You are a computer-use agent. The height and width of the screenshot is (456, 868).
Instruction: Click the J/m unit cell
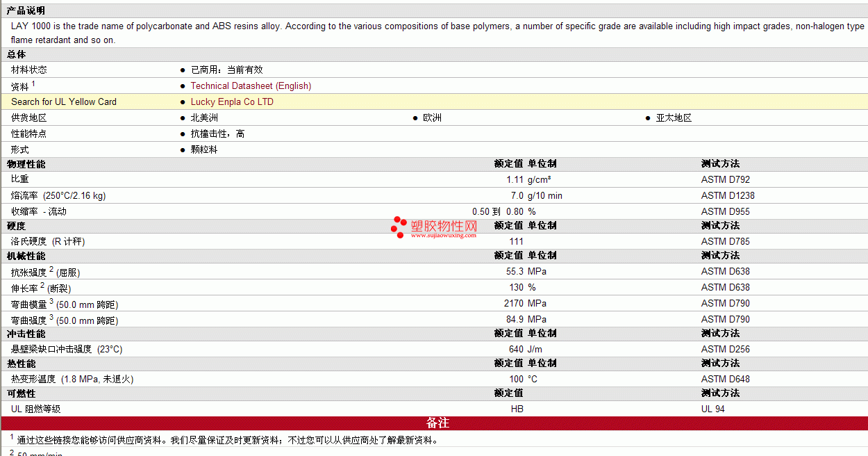(x=535, y=350)
